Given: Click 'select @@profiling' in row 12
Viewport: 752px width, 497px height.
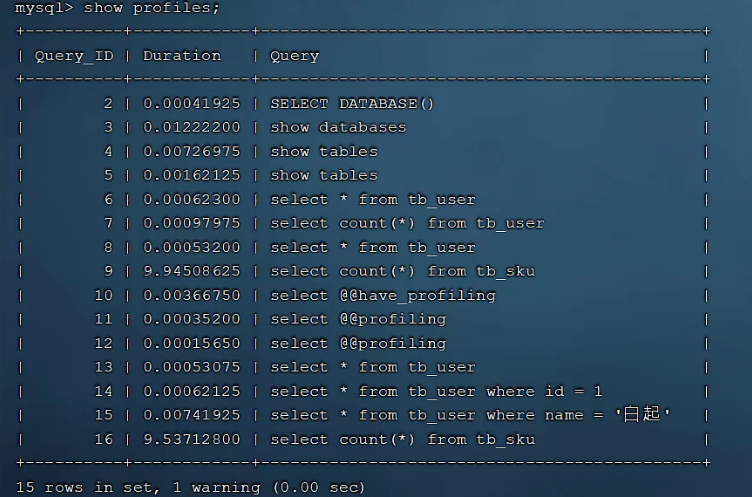Looking at the screenshot, I should point(358,343).
